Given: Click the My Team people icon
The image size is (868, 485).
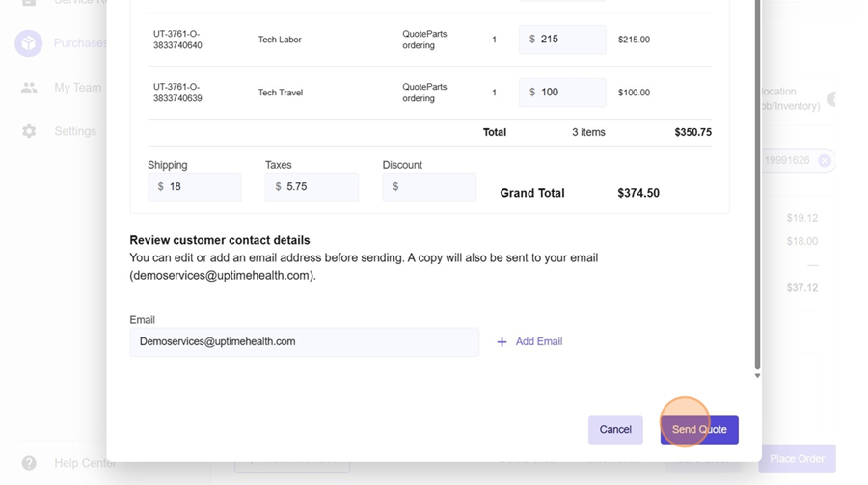Looking at the screenshot, I should click(x=29, y=88).
